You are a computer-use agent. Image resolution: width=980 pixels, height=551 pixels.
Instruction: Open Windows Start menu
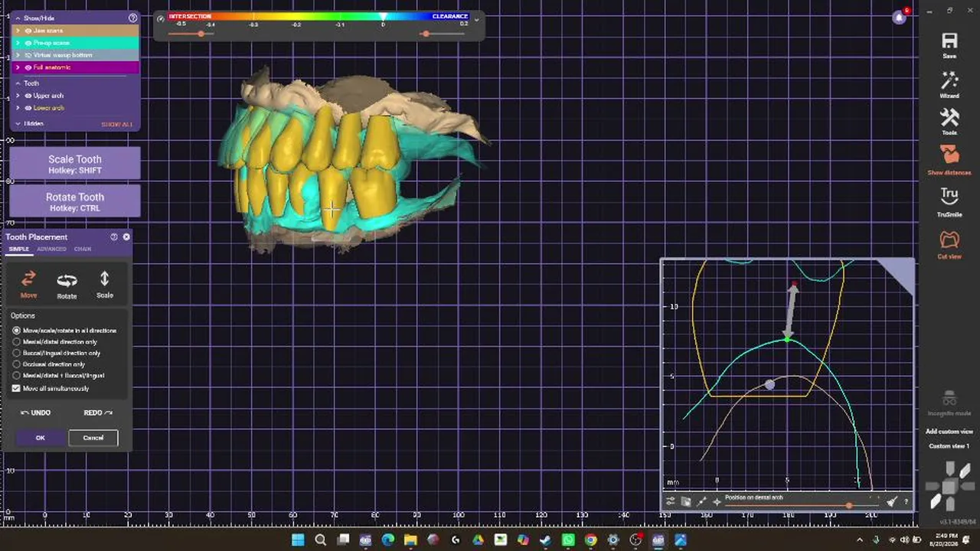[298, 540]
